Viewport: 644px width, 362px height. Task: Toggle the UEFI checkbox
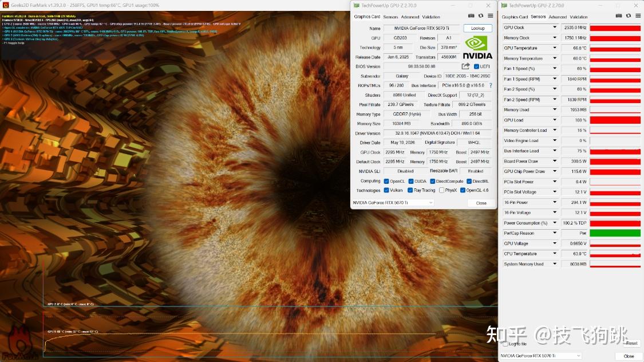(x=476, y=66)
